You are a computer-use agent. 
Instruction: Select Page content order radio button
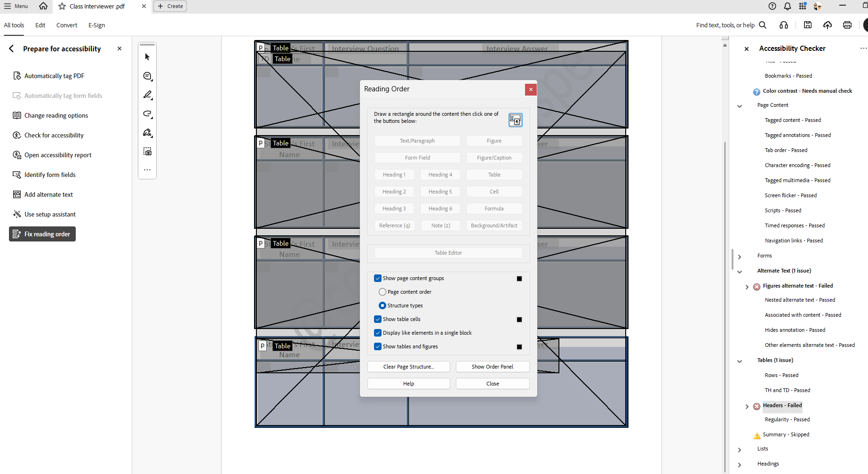382,292
